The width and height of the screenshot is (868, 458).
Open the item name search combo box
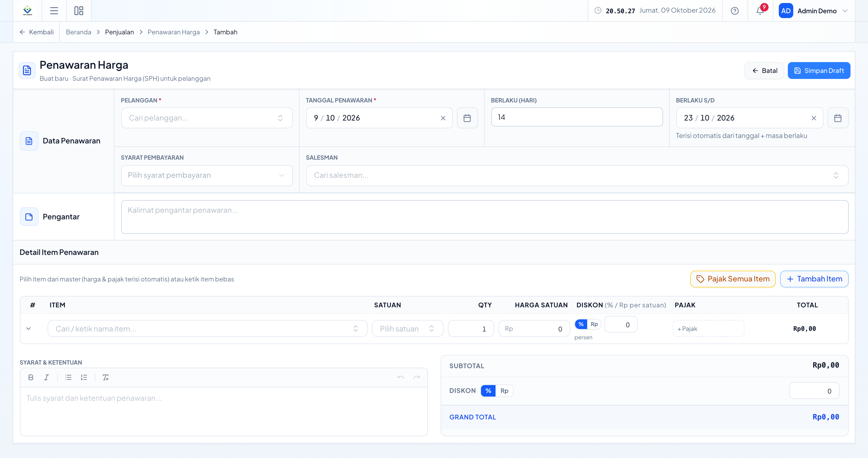tap(207, 328)
